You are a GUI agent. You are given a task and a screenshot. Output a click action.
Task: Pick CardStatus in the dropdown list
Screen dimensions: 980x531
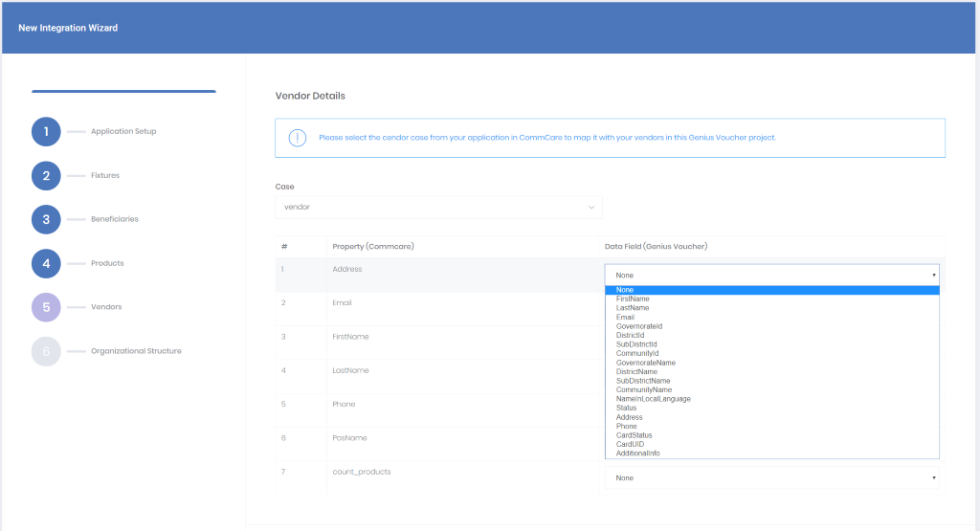pos(634,435)
